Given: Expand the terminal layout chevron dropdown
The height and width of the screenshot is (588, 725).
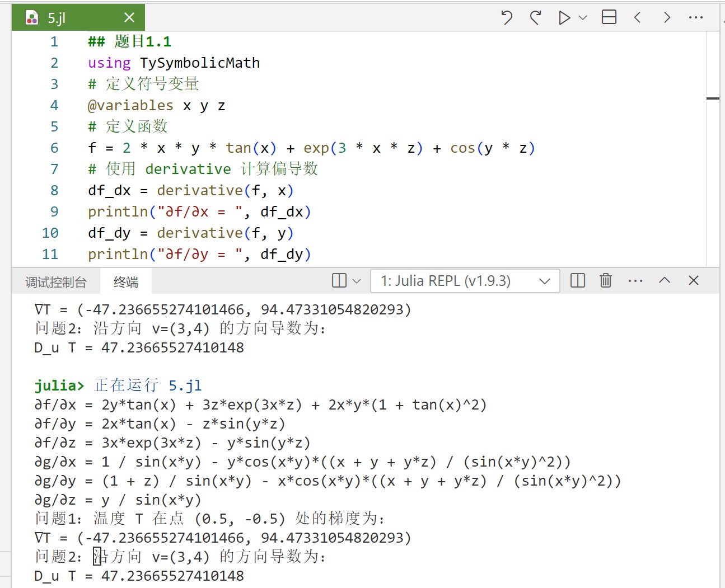Looking at the screenshot, I should 357,281.
